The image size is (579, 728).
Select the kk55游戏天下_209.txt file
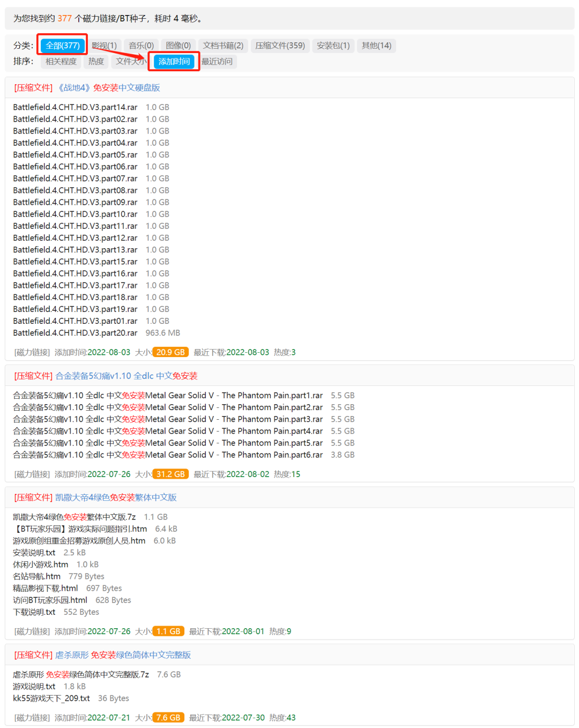click(x=51, y=698)
